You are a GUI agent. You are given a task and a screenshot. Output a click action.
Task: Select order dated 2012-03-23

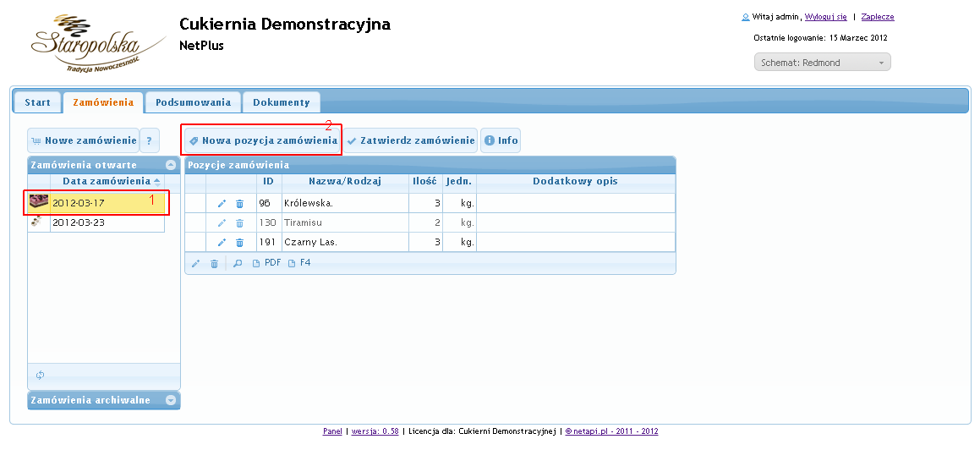[107, 222]
